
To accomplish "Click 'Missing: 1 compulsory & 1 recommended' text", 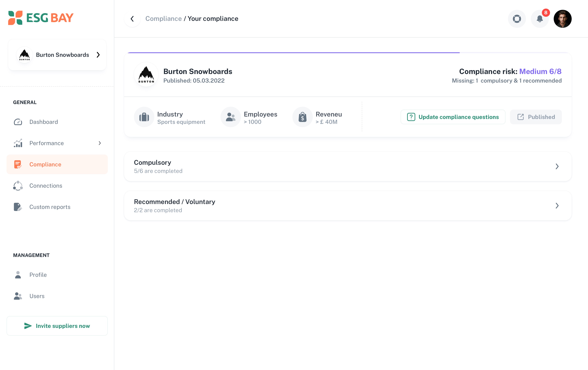I will point(507,81).
